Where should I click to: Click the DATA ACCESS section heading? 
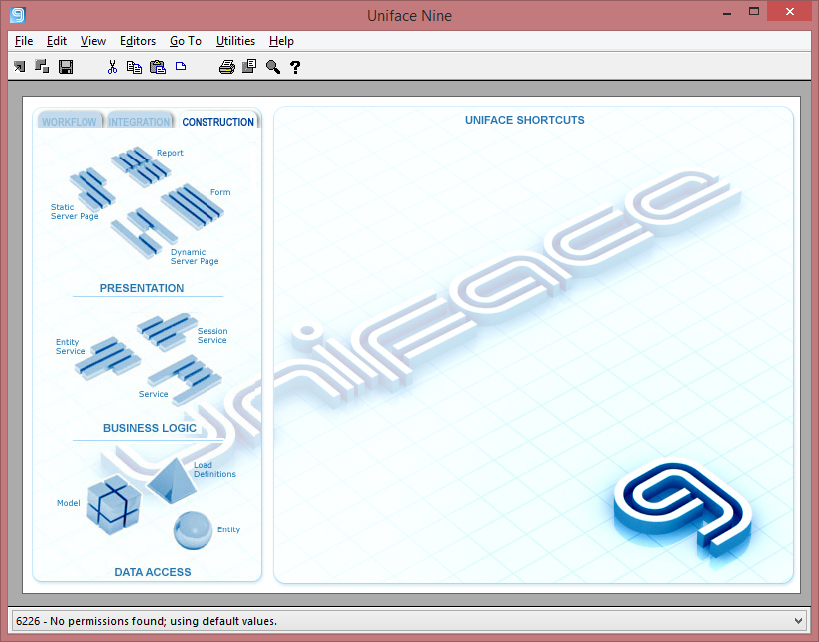pyautogui.click(x=153, y=572)
